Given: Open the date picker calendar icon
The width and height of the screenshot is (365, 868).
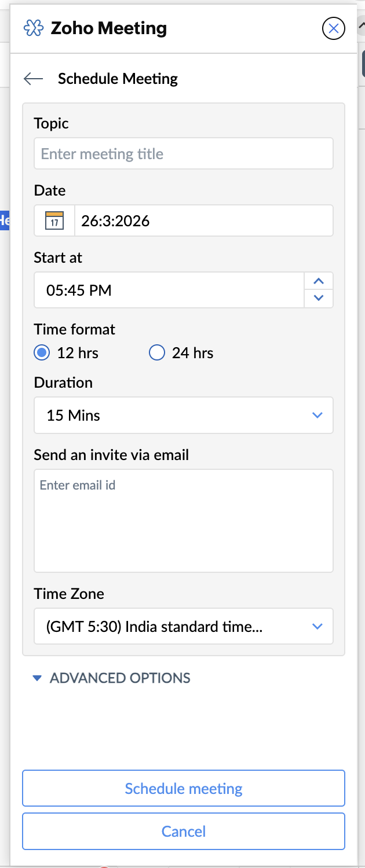Looking at the screenshot, I should click(54, 220).
